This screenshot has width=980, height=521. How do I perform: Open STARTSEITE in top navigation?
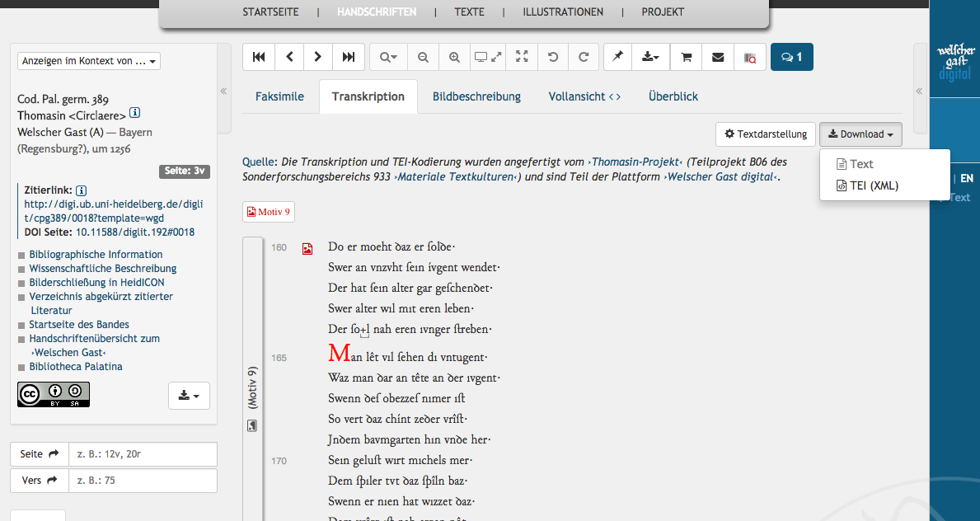point(270,12)
